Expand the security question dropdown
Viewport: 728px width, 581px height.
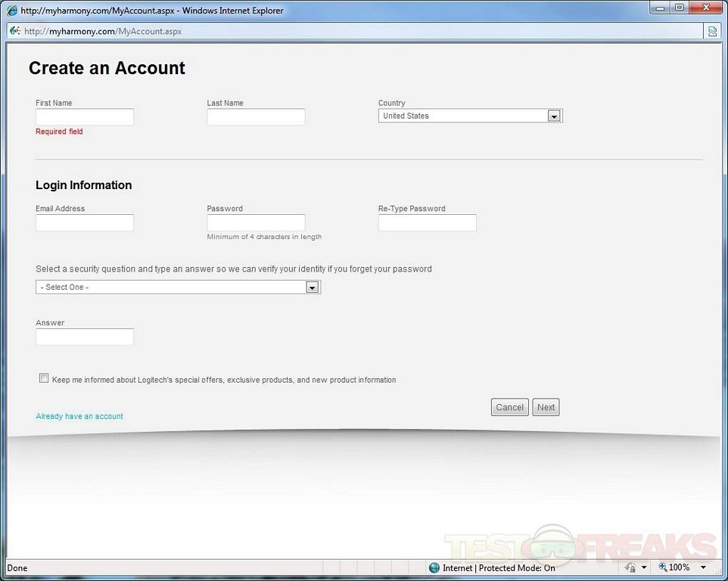tap(311, 287)
